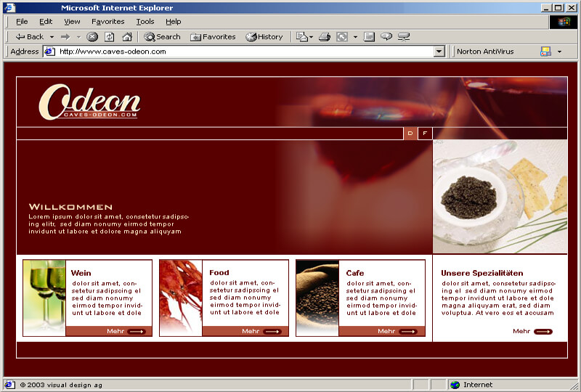Click the Norton AntiVirus toolbar label
Viewport: 581px width, 392px height.
coord(485,52)
